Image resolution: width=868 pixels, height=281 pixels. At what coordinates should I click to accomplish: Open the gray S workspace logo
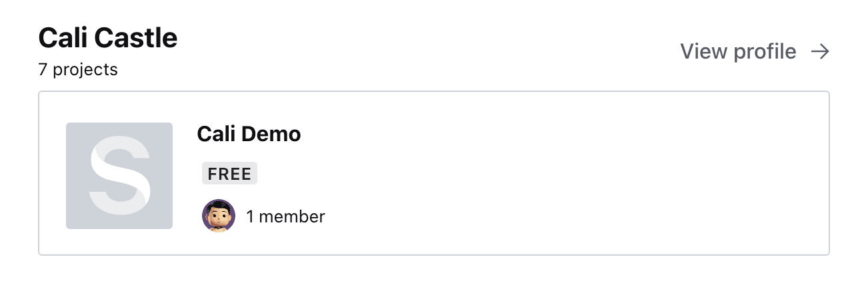119,176
